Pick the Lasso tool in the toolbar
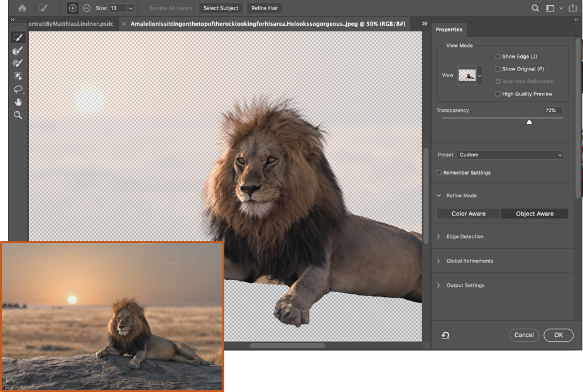Image resolution: width=583 pixels, height=392 pixels. click(18, 89)
